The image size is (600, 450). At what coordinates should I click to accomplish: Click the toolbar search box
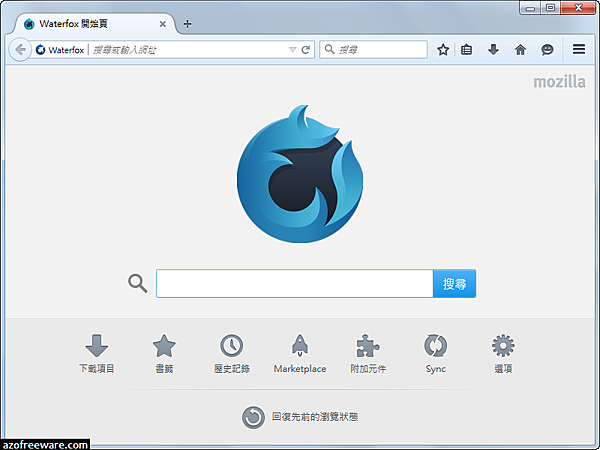pyautogui.click(x=373, y=50)
